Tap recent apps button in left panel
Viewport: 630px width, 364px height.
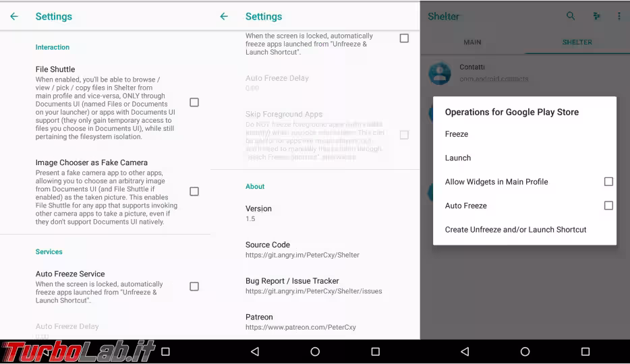[165, 352]
